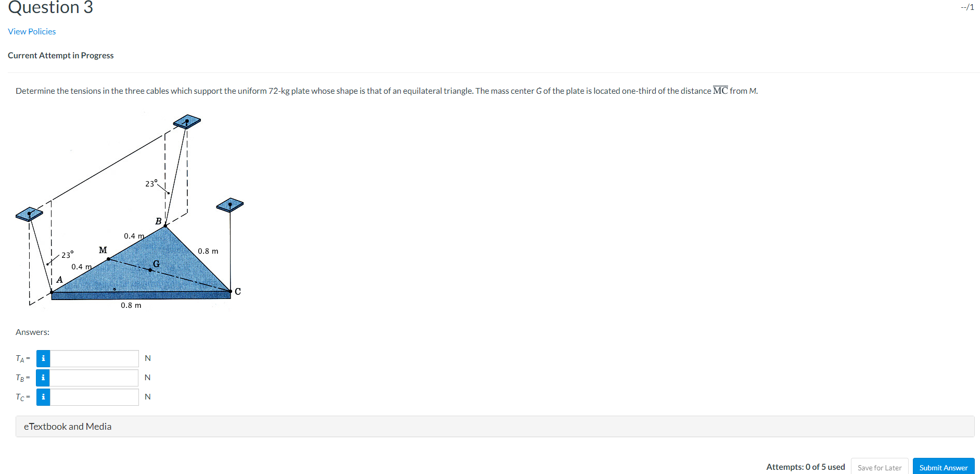Viewport: 980px width, 474px height.
Task: Open the View Policies section
Action: (x=31, y=31)
